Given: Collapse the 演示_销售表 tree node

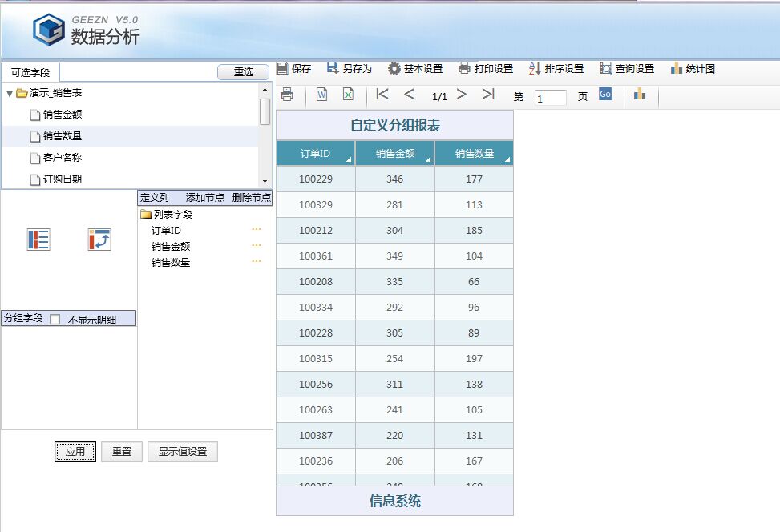Looking at the screenshot, I should [10, 94].
